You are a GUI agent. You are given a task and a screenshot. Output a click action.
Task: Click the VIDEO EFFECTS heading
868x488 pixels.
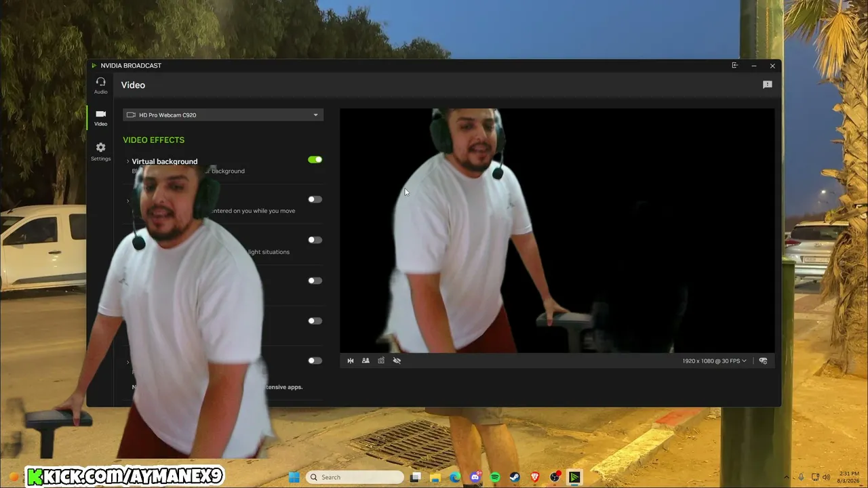(x=153, y=140)
